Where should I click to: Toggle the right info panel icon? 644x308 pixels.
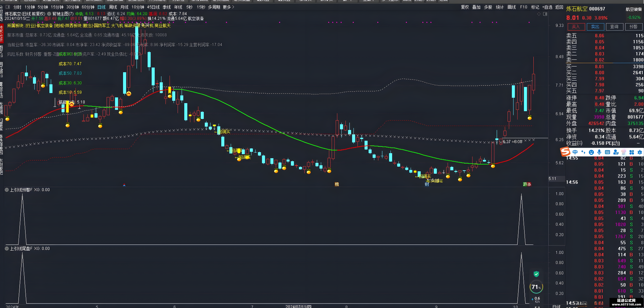(545, 14)
